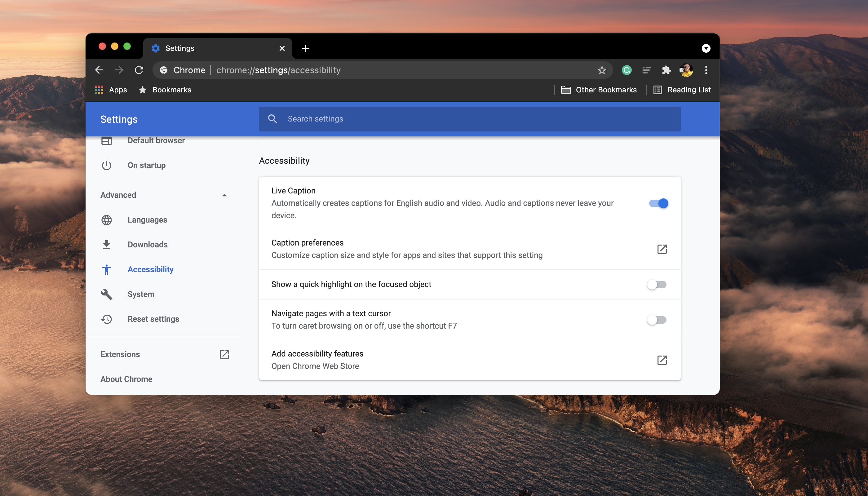The image size is (868, 496).
Task: Click the Languages globe icon
Action: pos(107,220)
